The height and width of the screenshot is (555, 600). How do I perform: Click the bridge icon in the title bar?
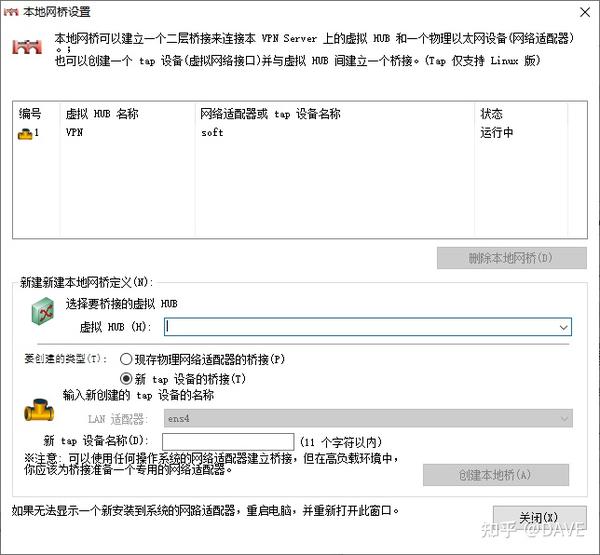pos(11,12)
